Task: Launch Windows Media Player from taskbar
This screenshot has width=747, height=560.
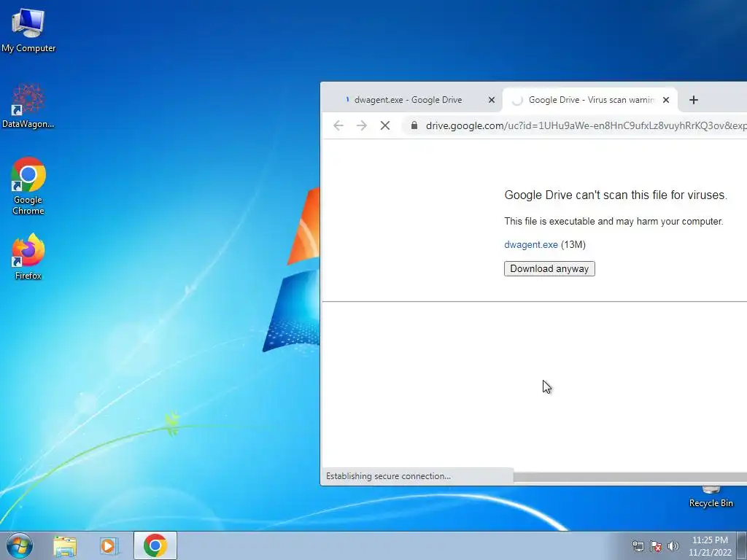Action: (109, 545)
